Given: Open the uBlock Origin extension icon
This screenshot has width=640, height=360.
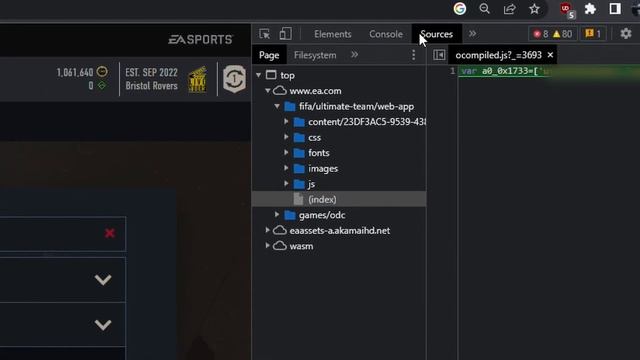Looking at the screenshot, I should pos(567,9).
